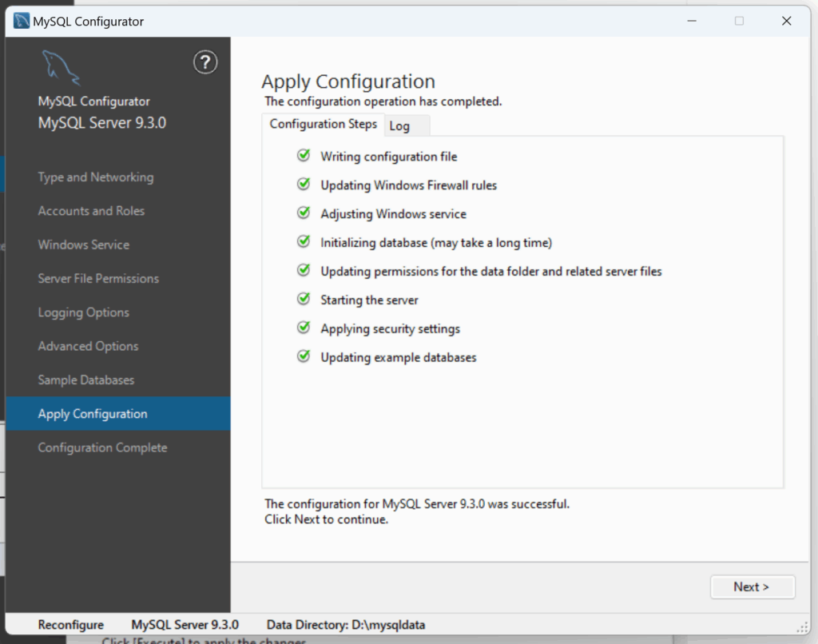Open Server File Permissions step
The height and width of the screenshot is (644, 818).
98,279
